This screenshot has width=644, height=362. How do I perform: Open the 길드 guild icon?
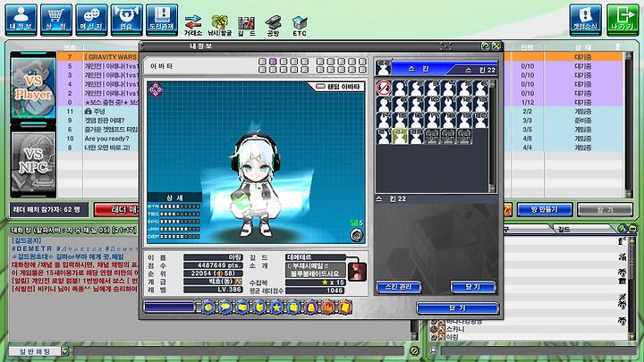click(247, 25)
